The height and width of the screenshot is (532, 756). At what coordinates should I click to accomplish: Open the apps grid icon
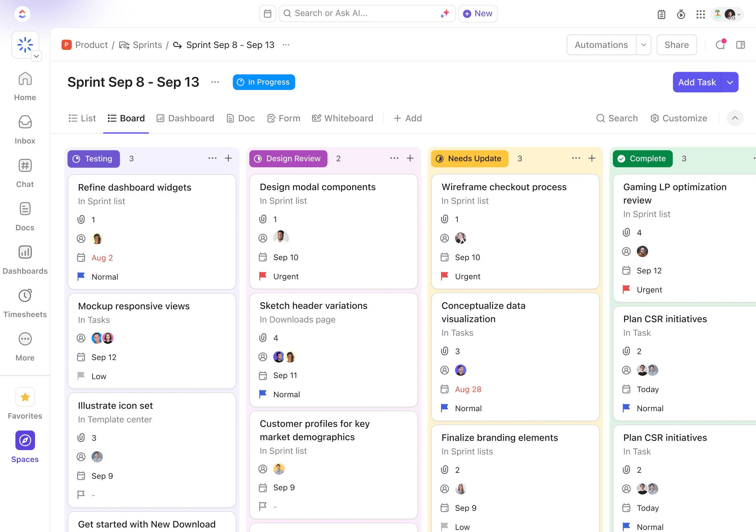(x=700, y=14)
